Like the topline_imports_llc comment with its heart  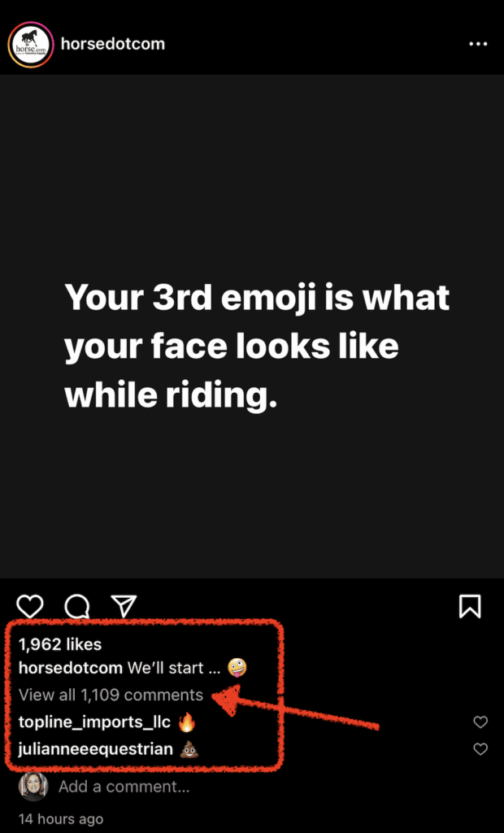tap(480, 722)
